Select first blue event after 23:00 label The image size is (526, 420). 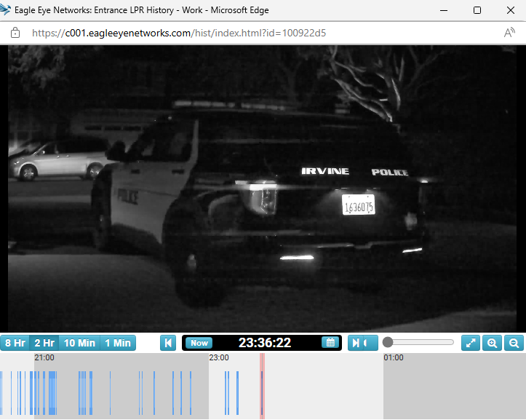[226, 393]
